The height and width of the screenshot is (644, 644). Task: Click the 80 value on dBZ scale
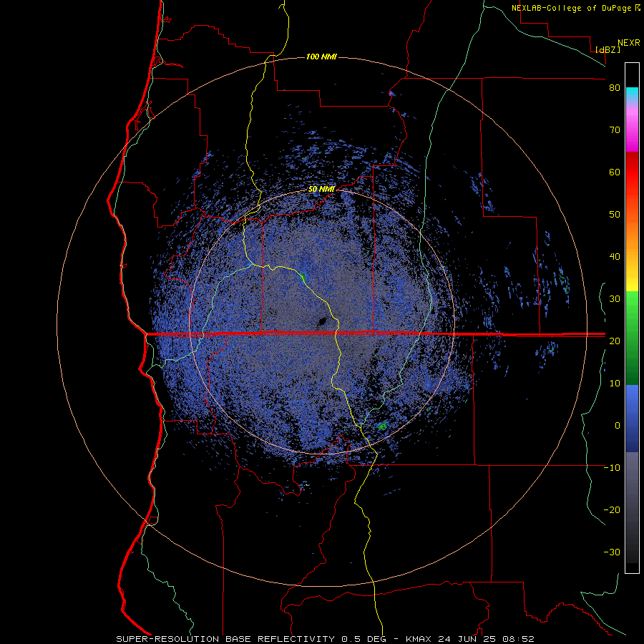tap(615, 88)
